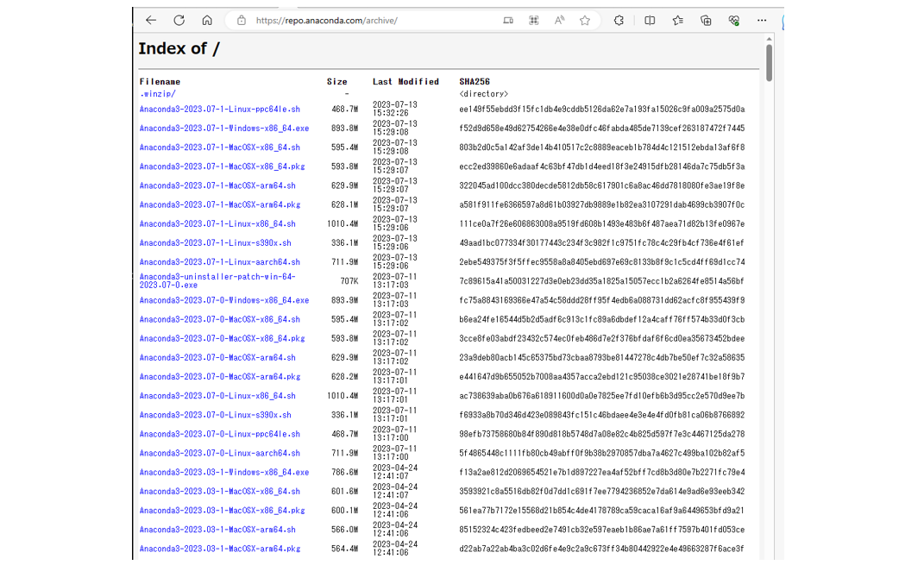Image resolution: width=924 pixels, height=565 pixels.
Task: Click Anaconda3-2023.07-0-Linux-aarch64.sh link
Action: tap(219, 453)
